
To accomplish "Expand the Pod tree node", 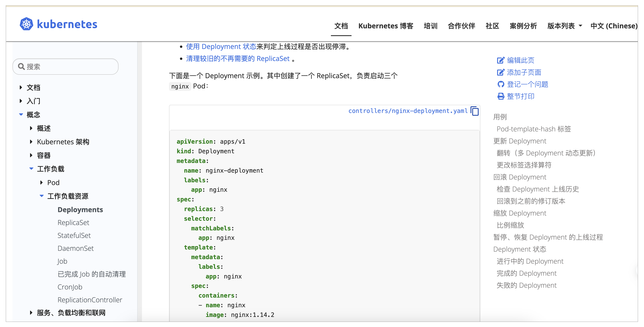I will click(x=41, y=182).
